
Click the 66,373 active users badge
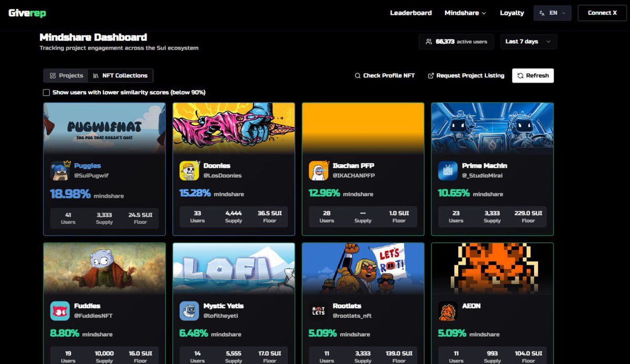coord(456,41)
